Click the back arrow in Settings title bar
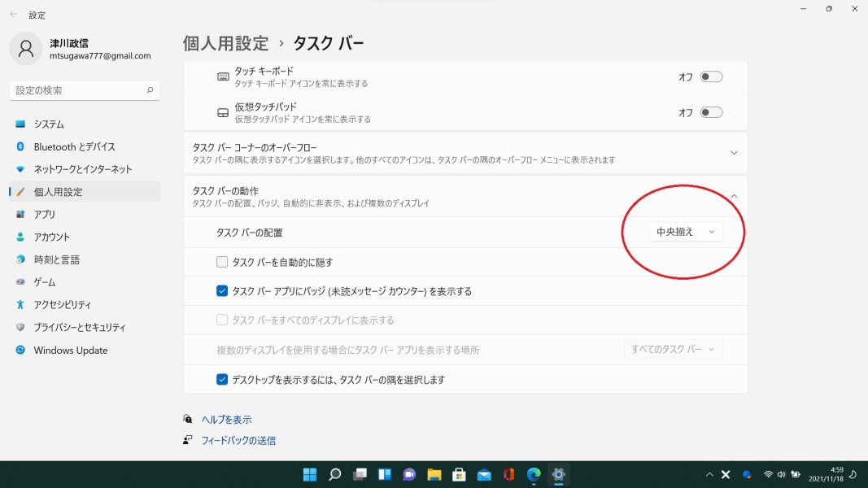Viewport: 868px width, 488px height. [x=13, y=15]
